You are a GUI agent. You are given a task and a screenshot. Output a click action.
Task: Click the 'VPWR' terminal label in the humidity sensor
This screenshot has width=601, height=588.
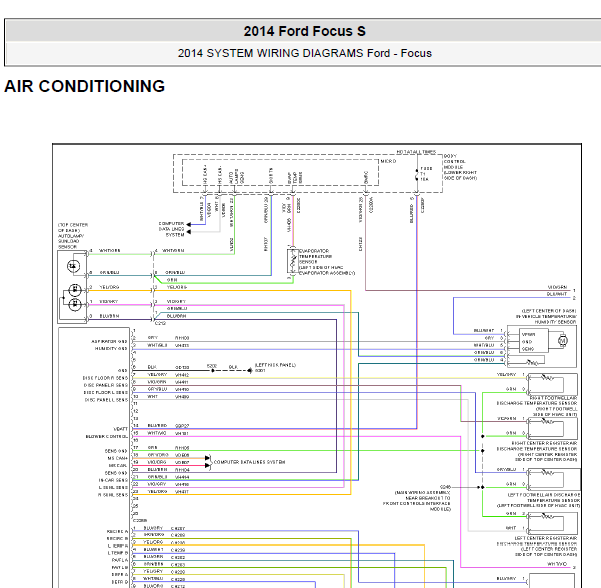528,334
